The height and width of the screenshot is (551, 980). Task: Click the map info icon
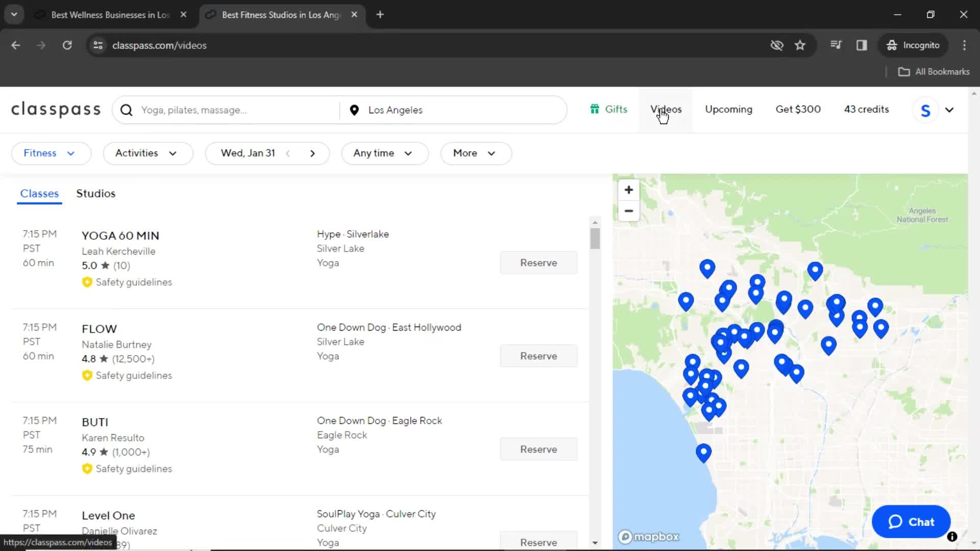point(952,537)
